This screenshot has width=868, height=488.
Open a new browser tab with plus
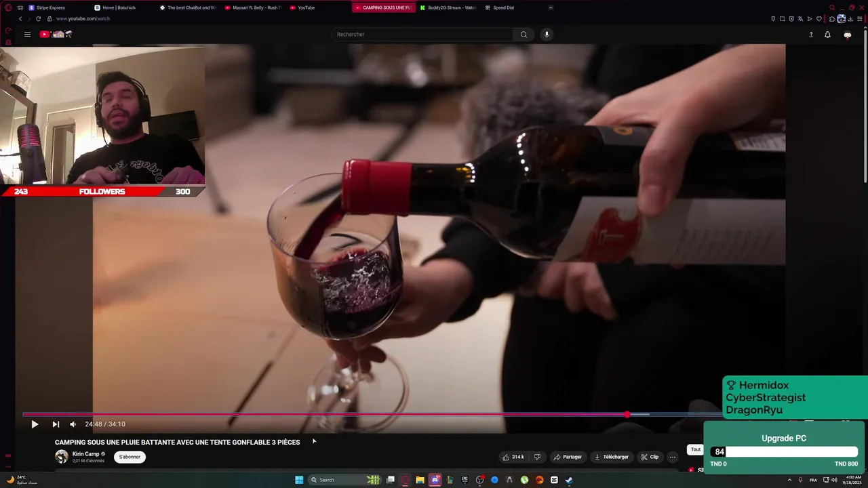coord(551,7)
